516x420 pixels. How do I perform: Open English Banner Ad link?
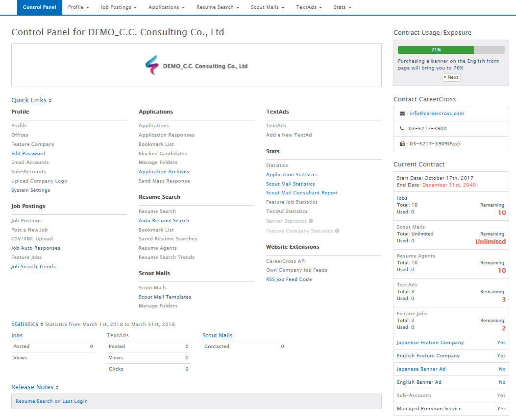coord(419,382)
